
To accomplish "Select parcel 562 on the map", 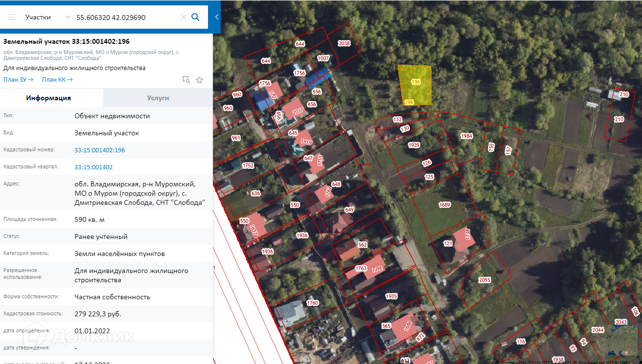I will coord(362,245).
